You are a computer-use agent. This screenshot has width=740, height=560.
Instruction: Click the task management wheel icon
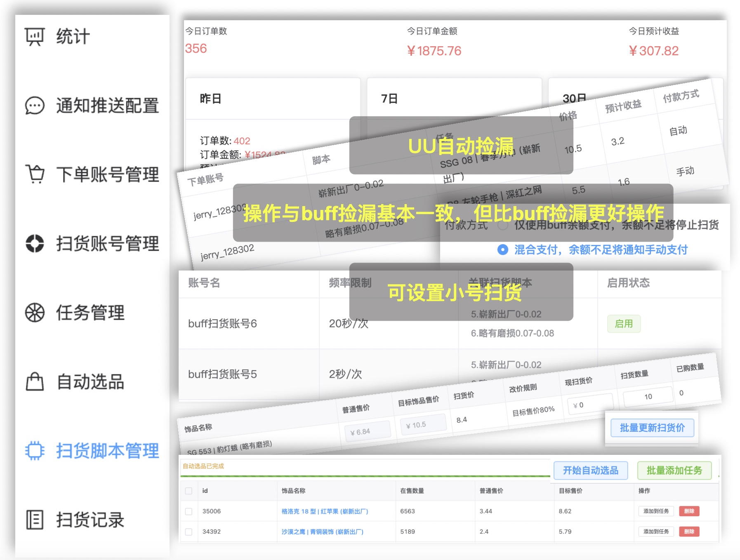click(x=35, y=313)
